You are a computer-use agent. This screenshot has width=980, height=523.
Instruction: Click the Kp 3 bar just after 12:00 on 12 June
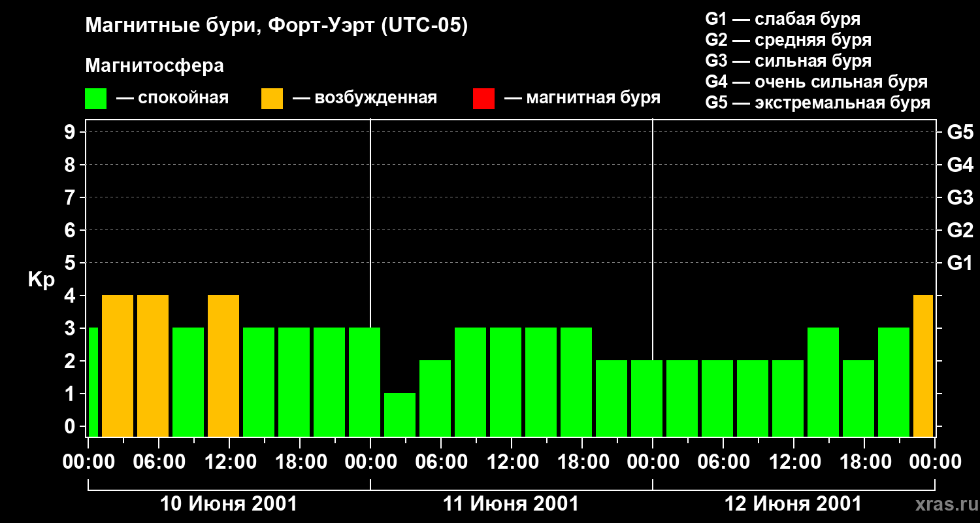tap(823, 382)
